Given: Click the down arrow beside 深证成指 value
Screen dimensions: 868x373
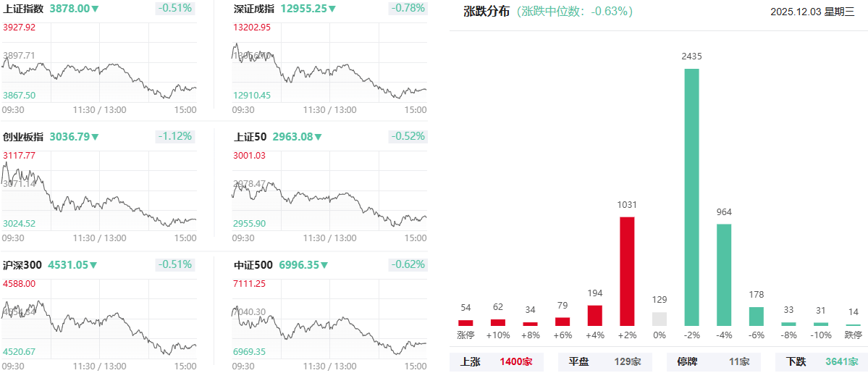Looking at the screenshot, I should (x=332, y=9).
